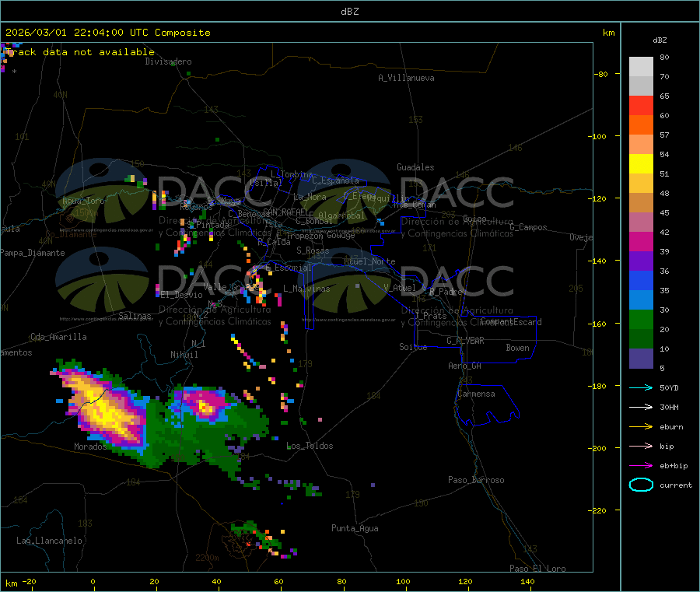This screenshot has height=592, width=700.
Task: Click the Aero_GA location label
Action: [x=465, y=366]
